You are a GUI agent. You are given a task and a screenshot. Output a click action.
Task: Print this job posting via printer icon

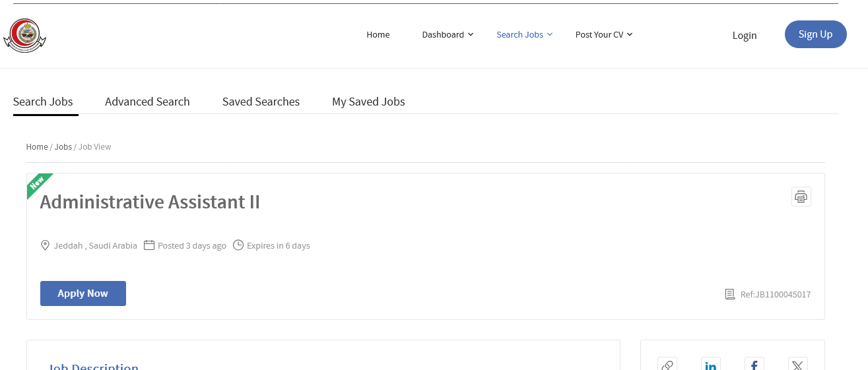tap(801, 197)
